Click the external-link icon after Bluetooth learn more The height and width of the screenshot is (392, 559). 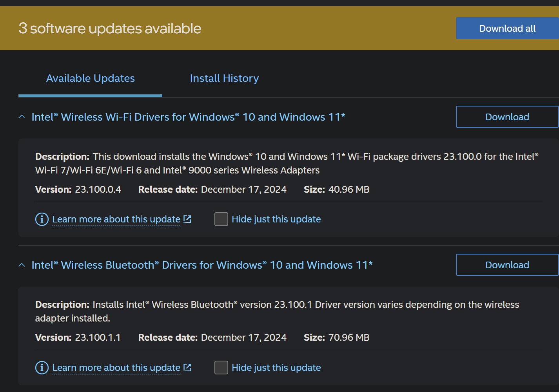(x=187, y=368)
